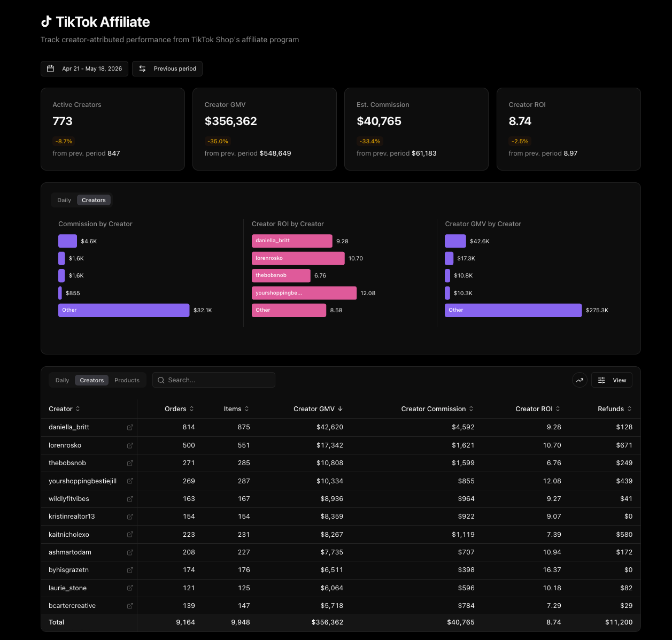This screenshot has height=640, width=672.
Task: Switch table to Products tab
Action: pos(127,380)
